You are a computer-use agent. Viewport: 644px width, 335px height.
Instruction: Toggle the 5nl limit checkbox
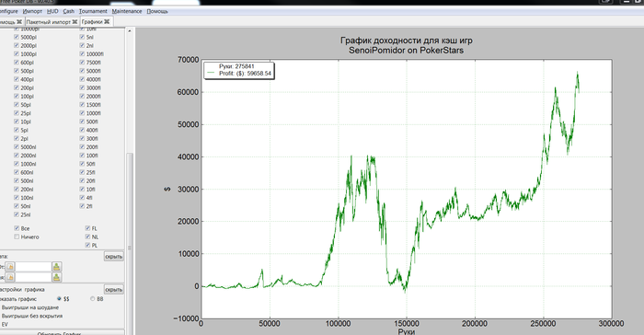pyautogui.click(x=82, y=37)
